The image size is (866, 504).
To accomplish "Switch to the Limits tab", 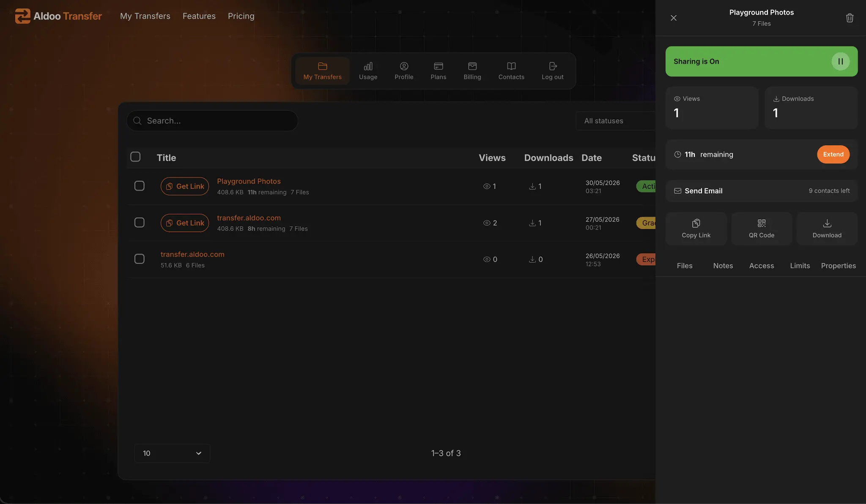I will pos(800,266).
